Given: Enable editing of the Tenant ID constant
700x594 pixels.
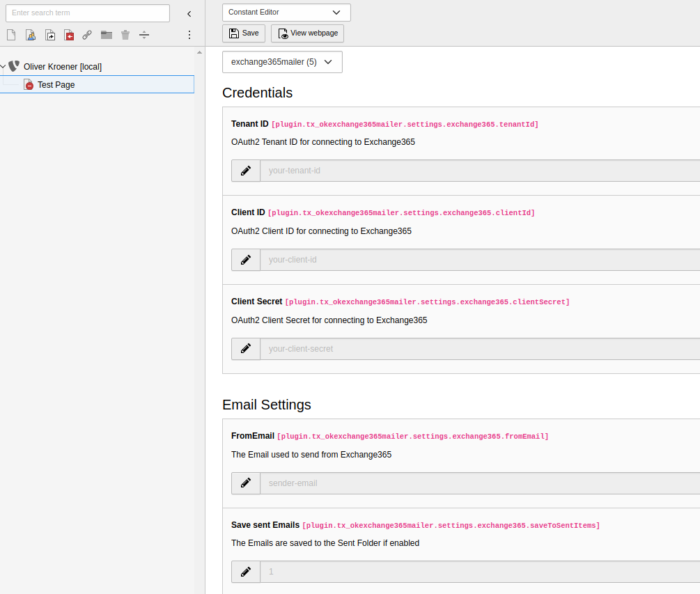Looking at the screenshot, I should point(245,170).
